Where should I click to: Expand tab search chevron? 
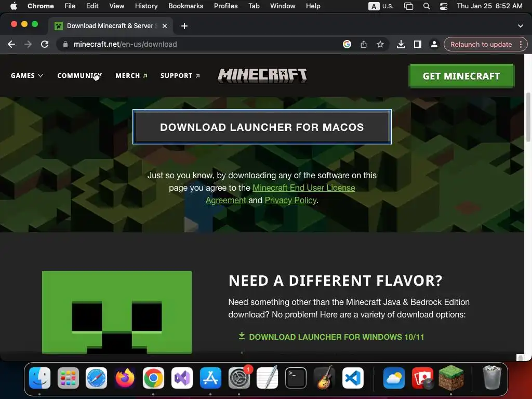click(520, 26)
